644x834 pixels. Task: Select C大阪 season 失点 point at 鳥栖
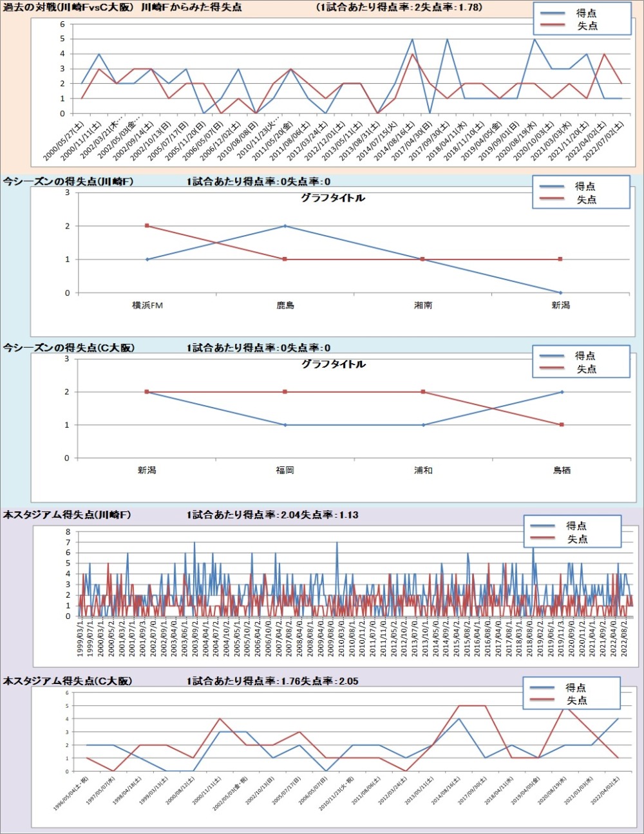click(x=562, y=425)
